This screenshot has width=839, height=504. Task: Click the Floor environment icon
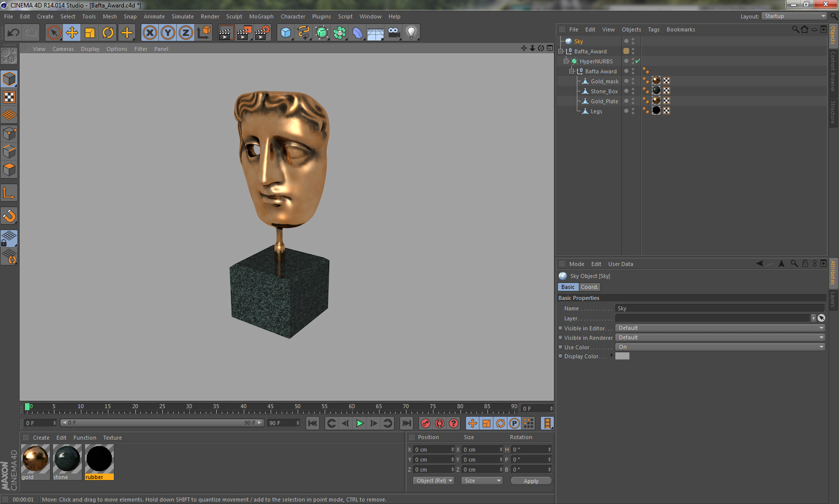[x=376, y=33]
